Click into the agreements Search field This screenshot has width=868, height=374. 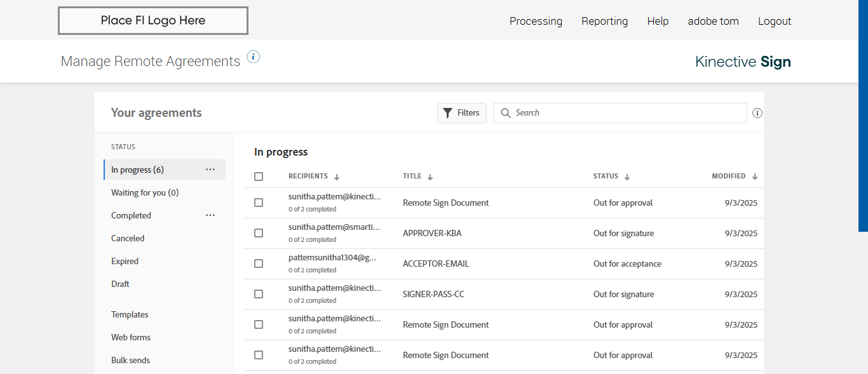626,113
